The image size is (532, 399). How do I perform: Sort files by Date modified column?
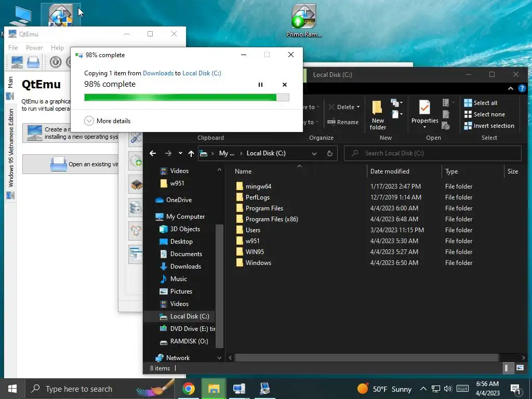390,171
